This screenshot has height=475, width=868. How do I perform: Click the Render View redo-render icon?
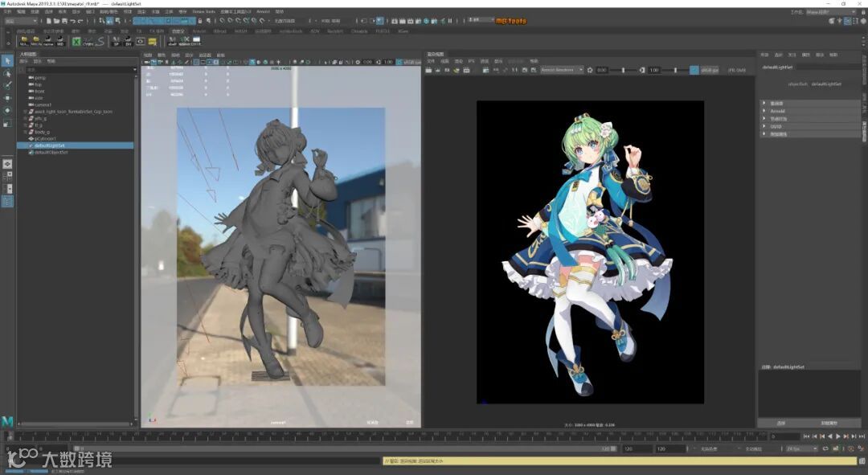point(428,70)
